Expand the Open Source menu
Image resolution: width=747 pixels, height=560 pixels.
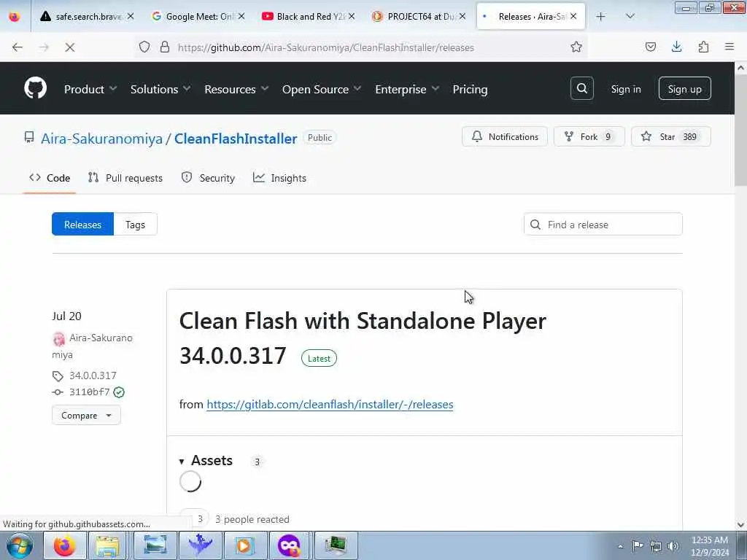coord(322,89)
